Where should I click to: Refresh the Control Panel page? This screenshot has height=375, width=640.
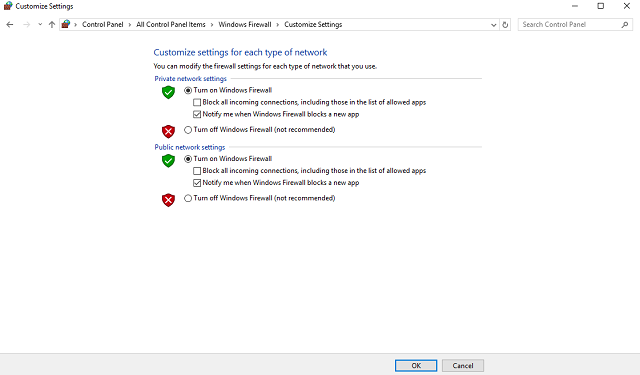505,24
